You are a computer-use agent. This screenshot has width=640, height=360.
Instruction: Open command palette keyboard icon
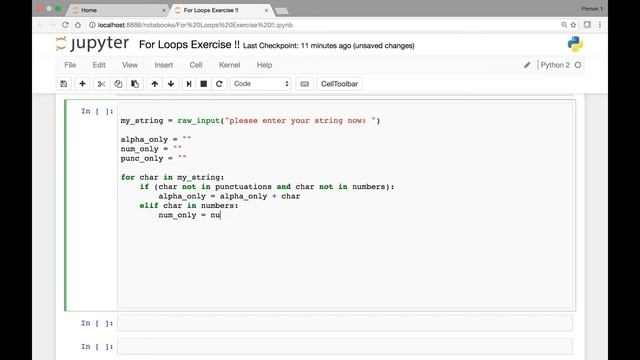click(304, 84)
